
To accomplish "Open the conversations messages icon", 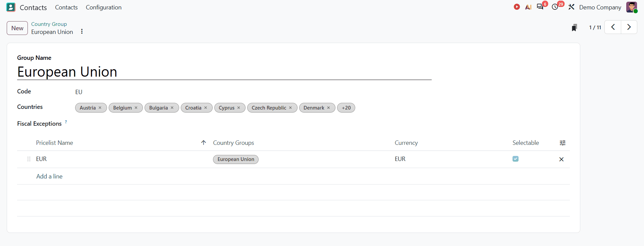I will 540,7.
